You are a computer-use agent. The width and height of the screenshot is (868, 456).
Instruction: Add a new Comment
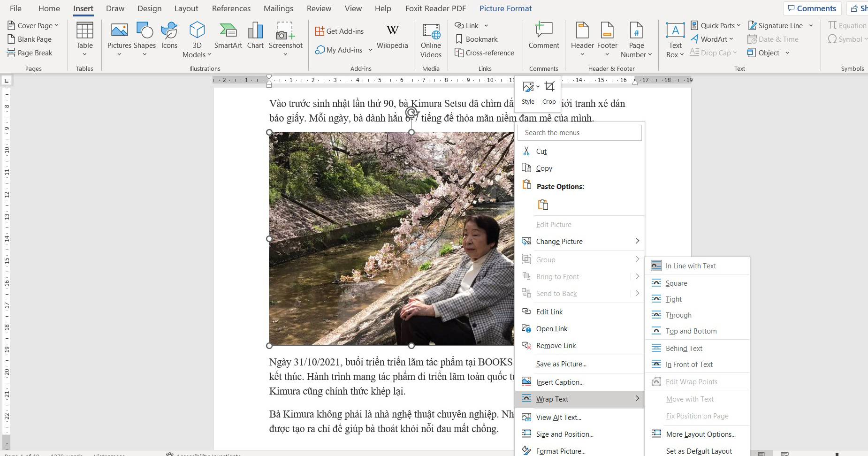tap(544, 36)
